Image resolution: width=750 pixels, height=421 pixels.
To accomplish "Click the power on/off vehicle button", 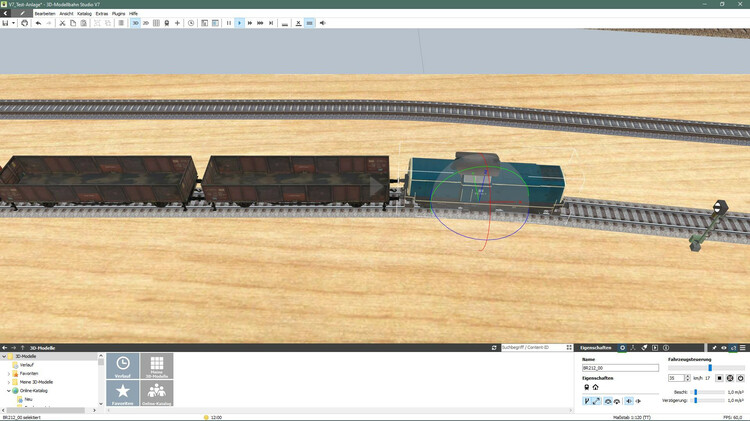I will [740, 378].
